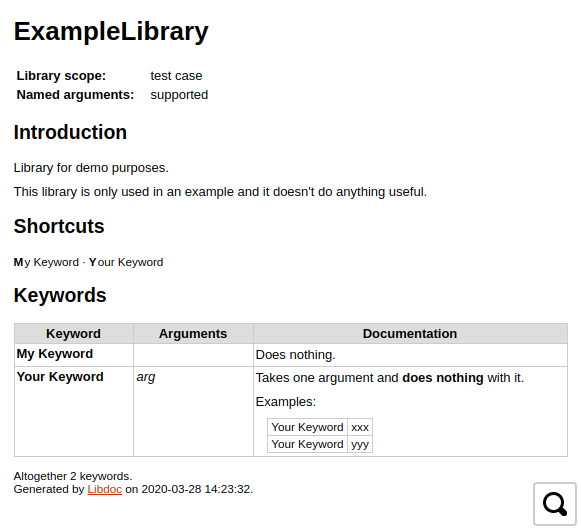The width and height of the screenshot is (581, 531).
Task: Select the Keywords heading
Action: (x=60, y=295)
